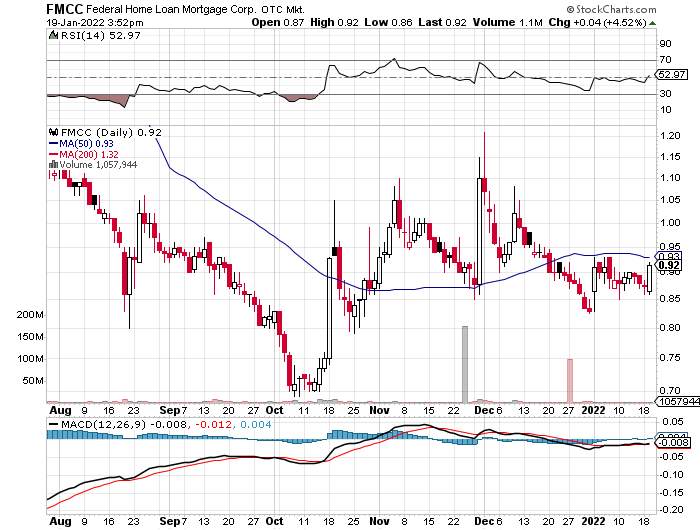Select the Last 0.92 value
The width and height of the screenshot is (700, 530).
442,22
